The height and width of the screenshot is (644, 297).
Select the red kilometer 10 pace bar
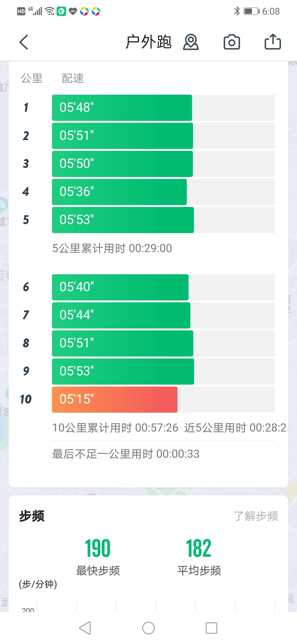coord(115,399)
